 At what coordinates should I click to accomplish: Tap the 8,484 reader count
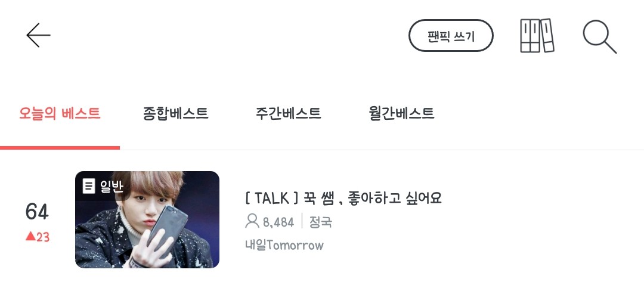click(278, 222)
